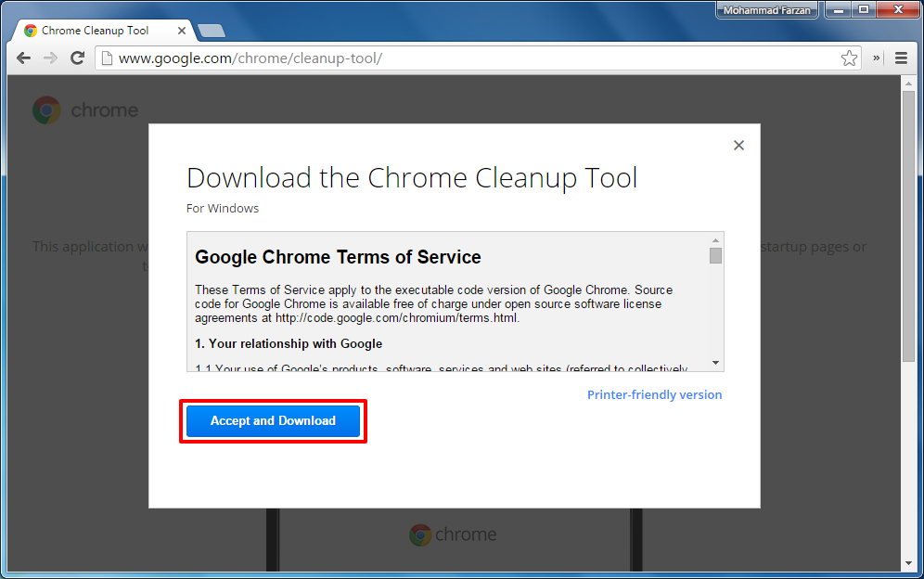Screen dimensions: 924x579
Task: Select the Chrome Cleanup Tool tab
Action: (104, 30)
